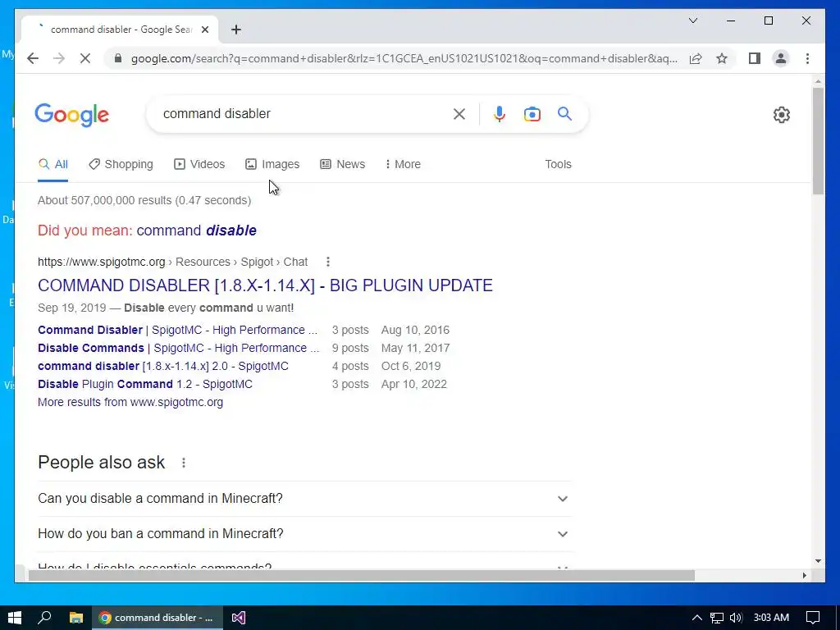This screenshot has height=630, width=840.
Task: Select the All results tab
Action: (x=53, y=164)
